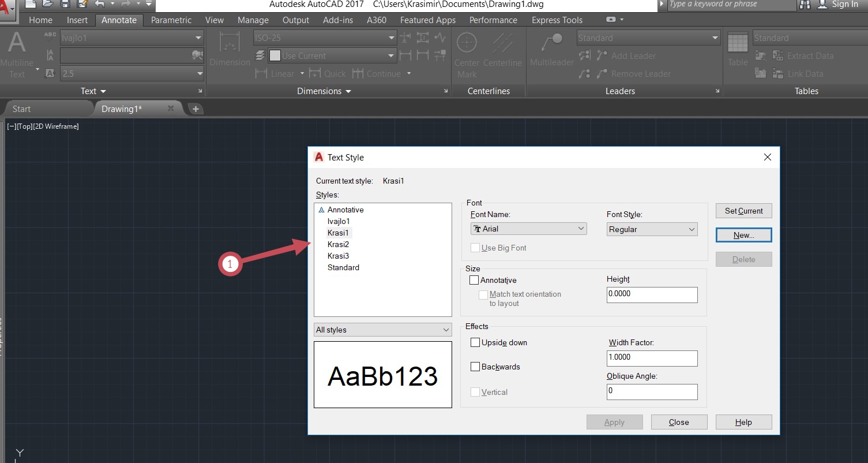The width and height of the screenshot is (868, 463).
Task: Click the Height input field
Action: [x=652, y=294]
